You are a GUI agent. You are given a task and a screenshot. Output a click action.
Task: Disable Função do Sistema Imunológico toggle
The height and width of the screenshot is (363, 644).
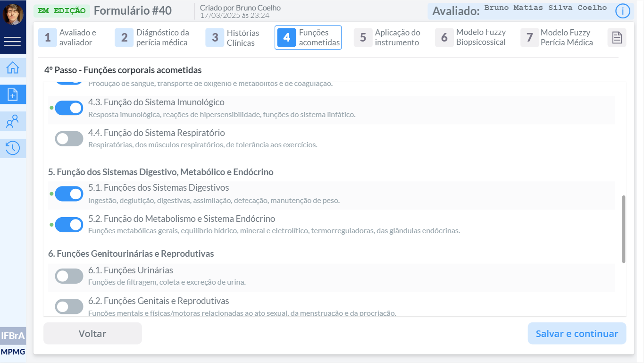coord(69,108)
